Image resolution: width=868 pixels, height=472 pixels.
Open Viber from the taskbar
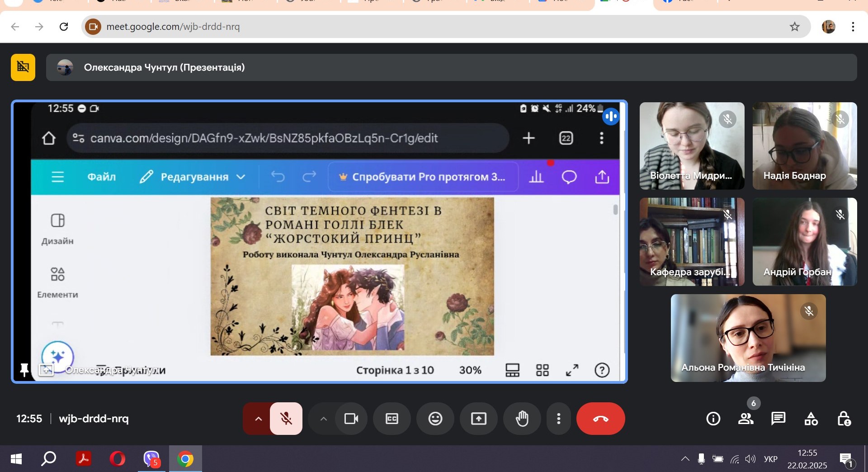coord(151,459)
